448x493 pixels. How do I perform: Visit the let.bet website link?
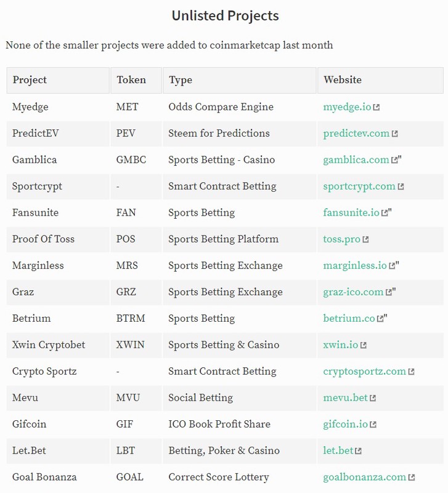(x=338, y=451)
